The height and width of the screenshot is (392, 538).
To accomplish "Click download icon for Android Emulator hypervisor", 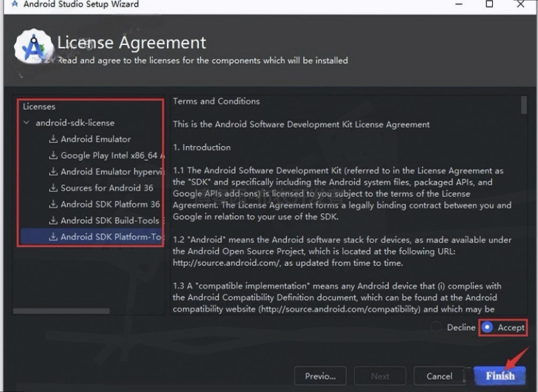I will [53, 172].
